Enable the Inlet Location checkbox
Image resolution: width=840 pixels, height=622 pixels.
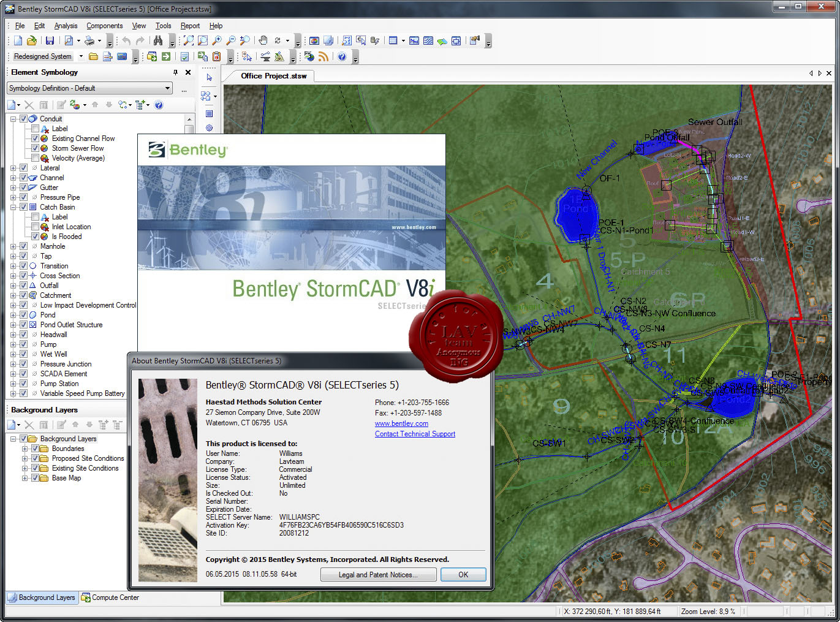pos(35,227)
